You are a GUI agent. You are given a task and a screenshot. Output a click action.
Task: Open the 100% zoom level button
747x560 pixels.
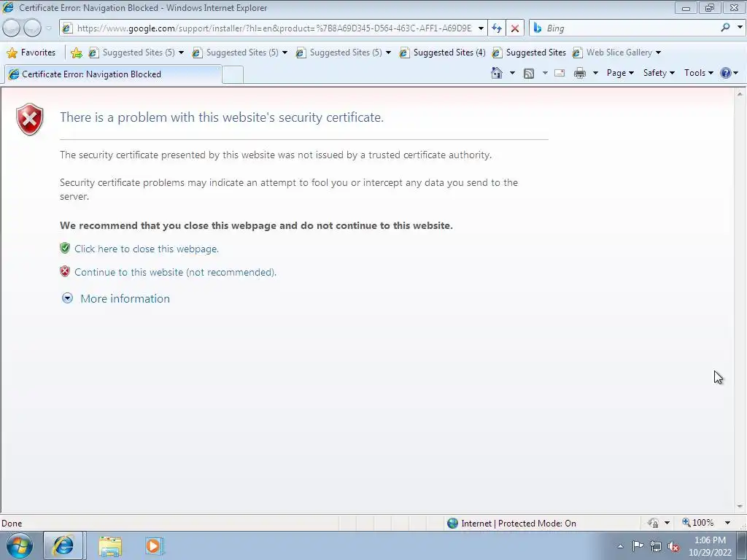coord(698,523)
